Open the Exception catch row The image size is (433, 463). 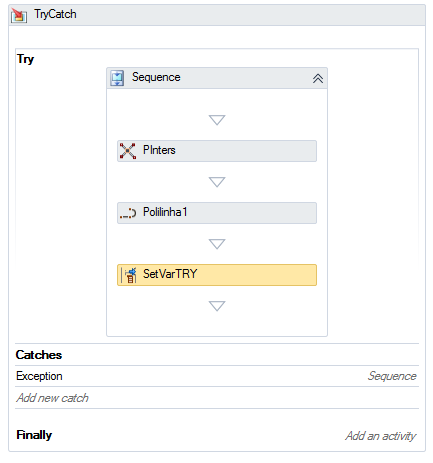pyautogui.click(x=217, y=376)
